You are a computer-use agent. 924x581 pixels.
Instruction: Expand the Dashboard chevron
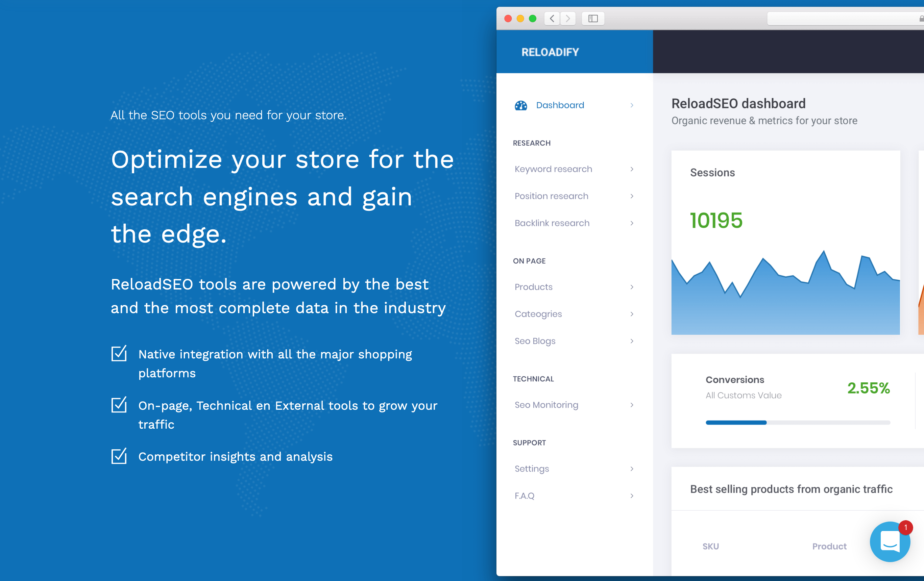point(632,105)
